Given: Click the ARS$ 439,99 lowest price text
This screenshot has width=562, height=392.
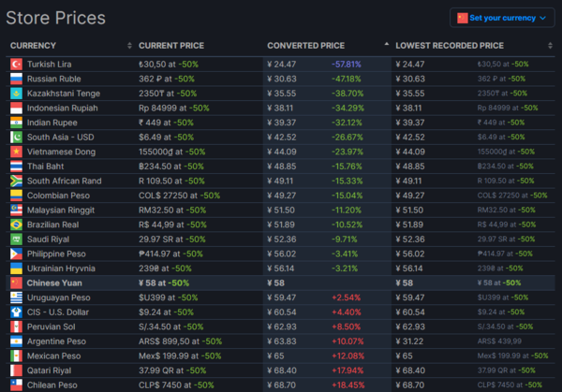Looking at the screenshot, I should coord(499,341).
